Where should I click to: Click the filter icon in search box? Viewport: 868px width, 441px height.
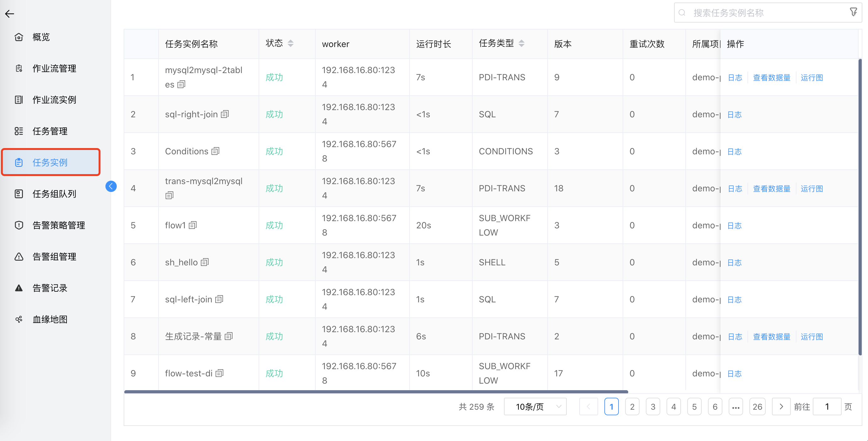point(853,12)
